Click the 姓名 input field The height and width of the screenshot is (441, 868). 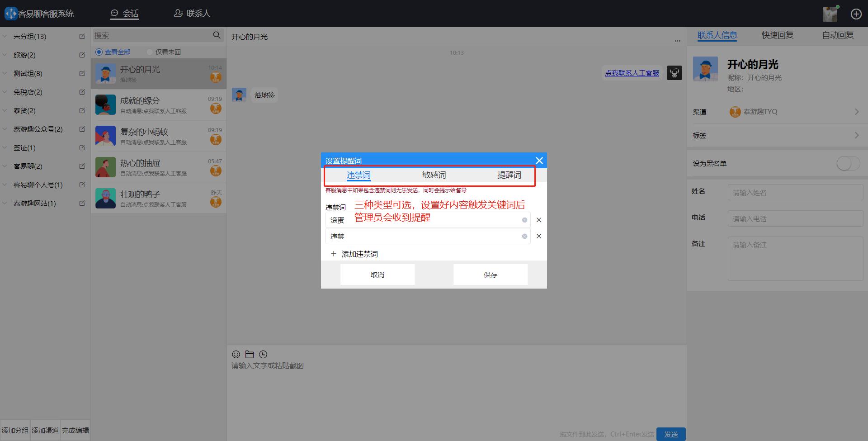pyautogui.click(x=795, y=192)
